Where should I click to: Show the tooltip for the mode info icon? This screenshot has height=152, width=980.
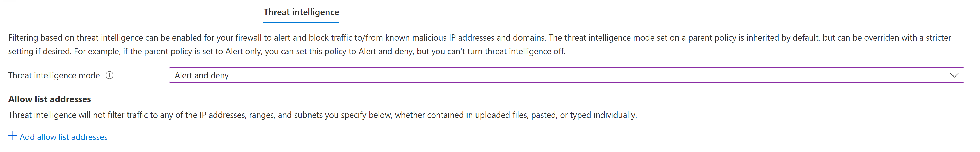click(x=109, y=75)
